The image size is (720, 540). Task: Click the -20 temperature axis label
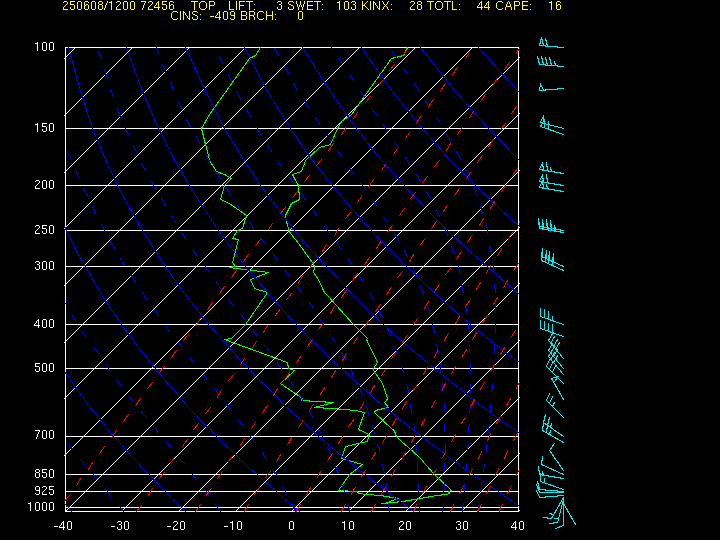pos(176,526)
